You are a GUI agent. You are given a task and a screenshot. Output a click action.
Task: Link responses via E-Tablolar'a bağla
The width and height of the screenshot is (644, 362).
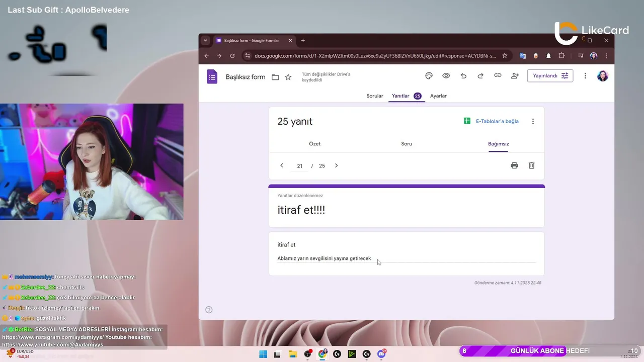[491, 121]
